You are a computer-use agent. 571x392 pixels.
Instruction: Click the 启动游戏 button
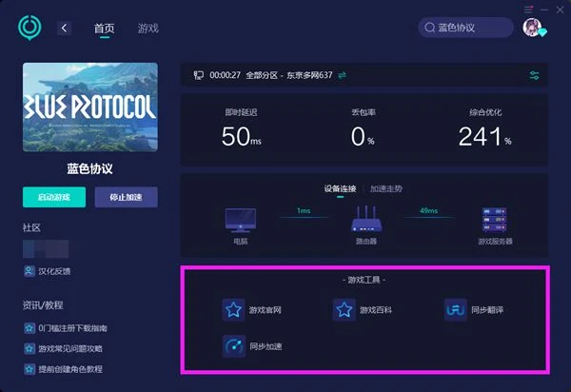coord(54,197)
